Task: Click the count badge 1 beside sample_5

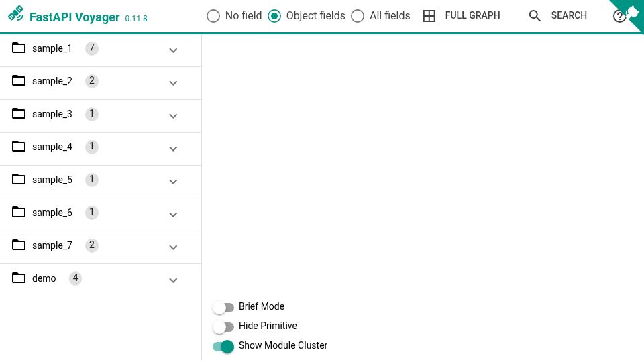Action: (x=92, y=180)
